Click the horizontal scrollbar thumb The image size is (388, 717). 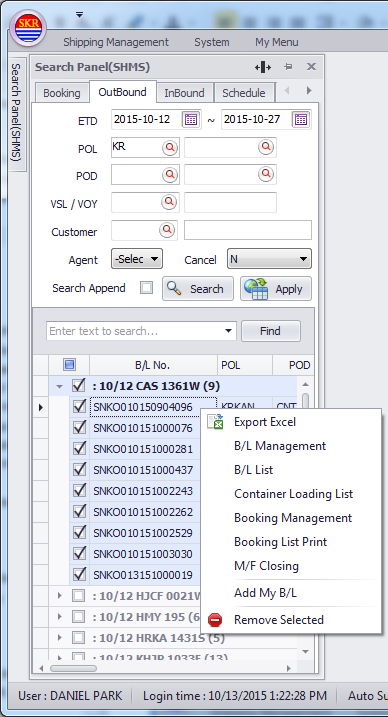(x=73, y=669)
